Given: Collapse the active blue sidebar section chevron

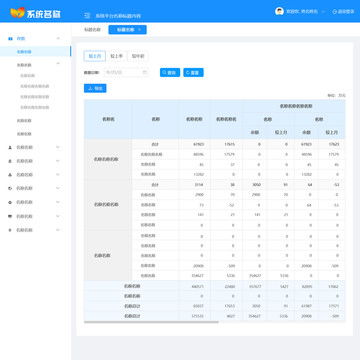Looking at the screenshot, I should 58,38.
